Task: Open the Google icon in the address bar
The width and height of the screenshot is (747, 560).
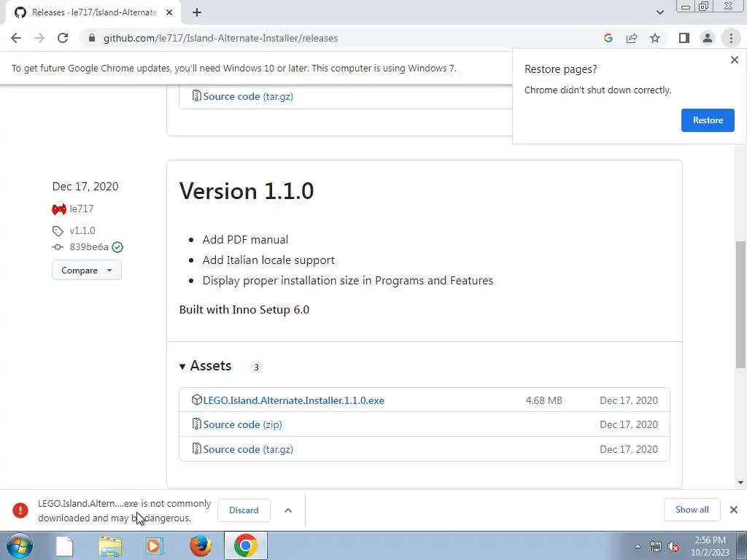Action: pos(608,38)
